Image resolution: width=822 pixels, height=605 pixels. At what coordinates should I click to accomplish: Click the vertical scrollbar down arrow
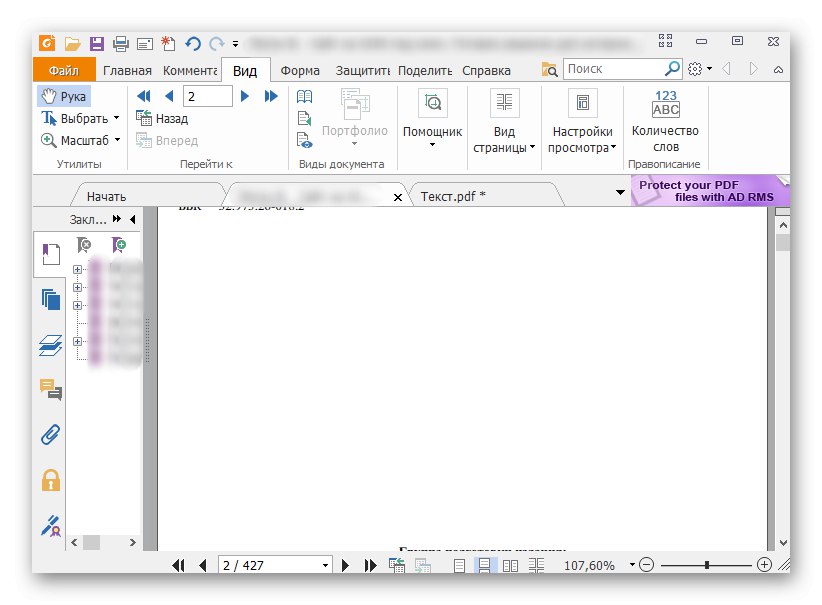[783, 543]
